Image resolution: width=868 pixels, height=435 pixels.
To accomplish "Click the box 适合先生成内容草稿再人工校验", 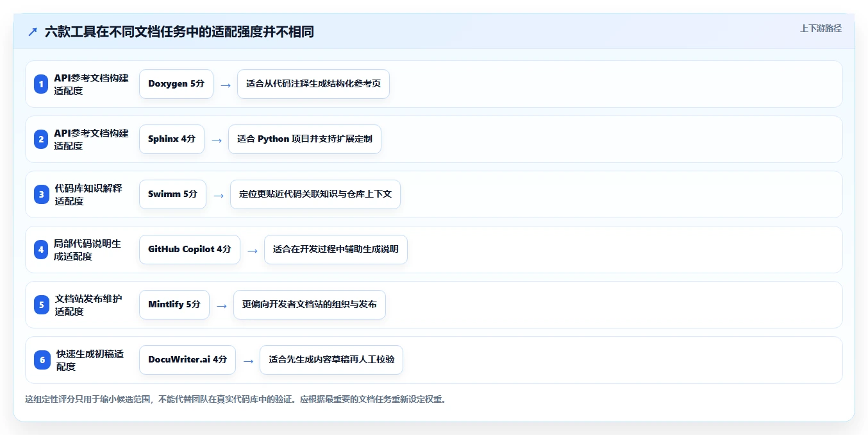I will pyautogui.click(x=331, y=360).
